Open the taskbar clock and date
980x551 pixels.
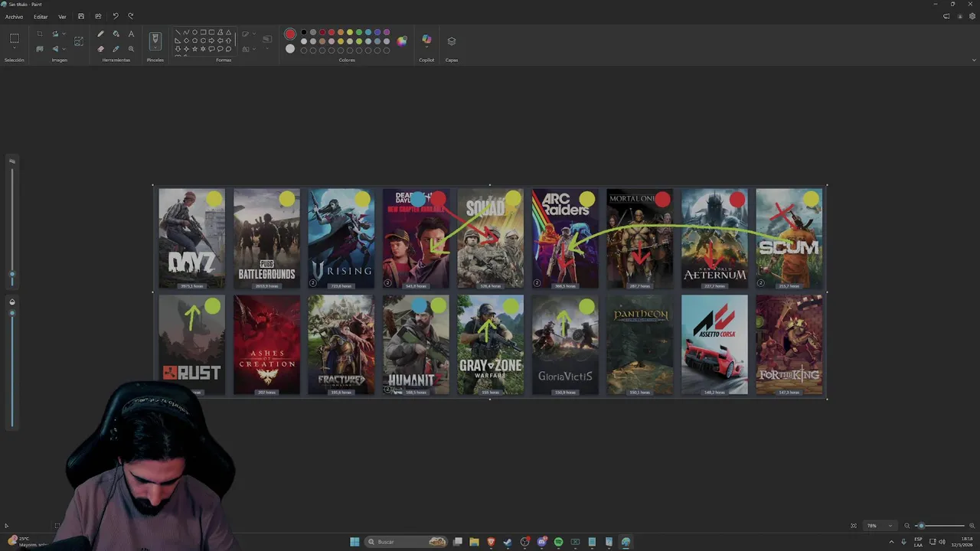pyautogui.click(x=961, y=542)
